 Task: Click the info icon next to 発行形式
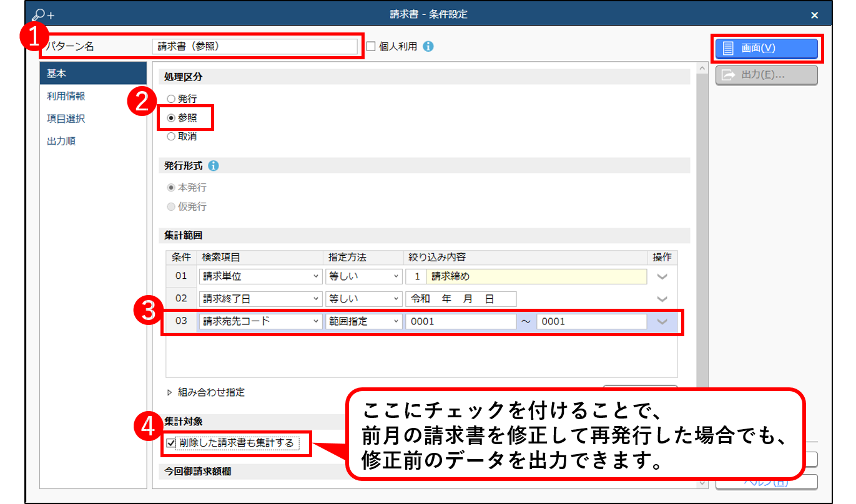click(x=214, y=166)
